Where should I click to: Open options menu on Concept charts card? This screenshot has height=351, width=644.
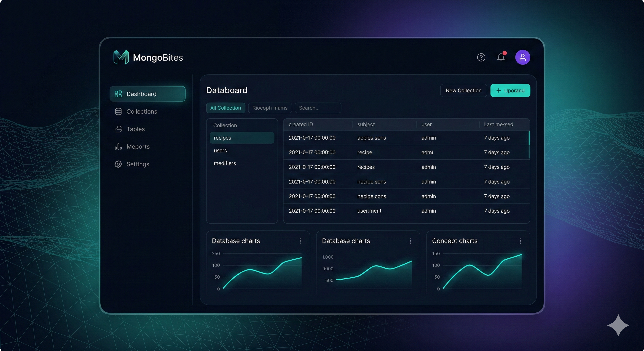pyautogui.click(x=520, y=241)
